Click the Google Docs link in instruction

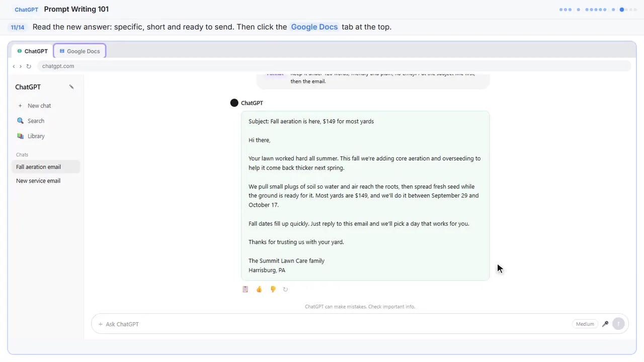click(x=314, y=27)
